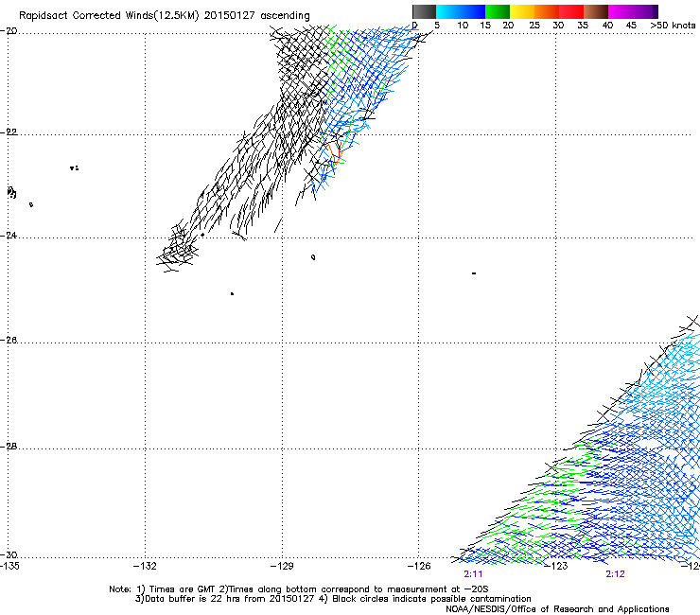This screenshot has width=700, height=615.
Task: Click the purple '2:12' swath time label
Action: click(x=615, y=574)
